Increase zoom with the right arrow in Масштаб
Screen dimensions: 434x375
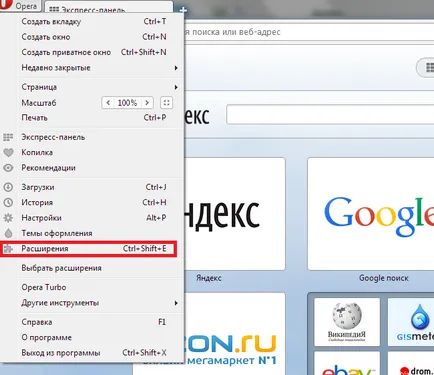(147, 103)
